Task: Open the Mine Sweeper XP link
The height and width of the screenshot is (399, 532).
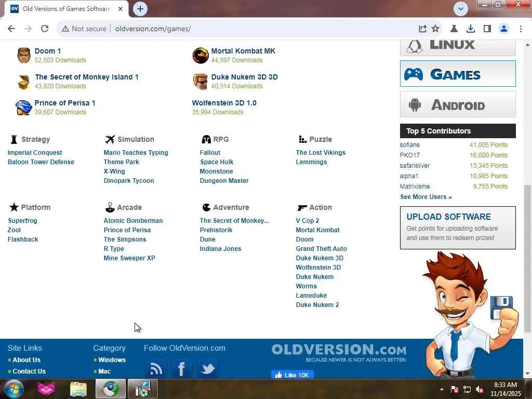Action: 129,258
